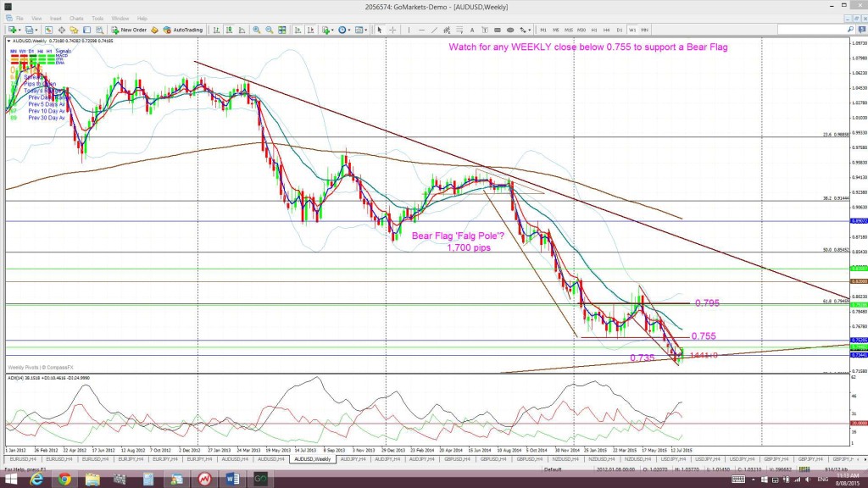Switch to Bar Chart display
The image size is (868, 488).
pos(216,30)
